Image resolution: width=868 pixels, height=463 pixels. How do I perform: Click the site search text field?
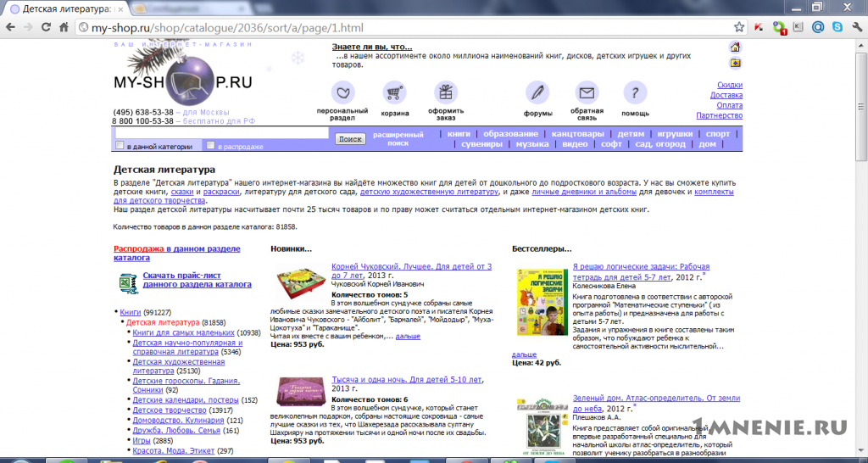click(222, 133)
